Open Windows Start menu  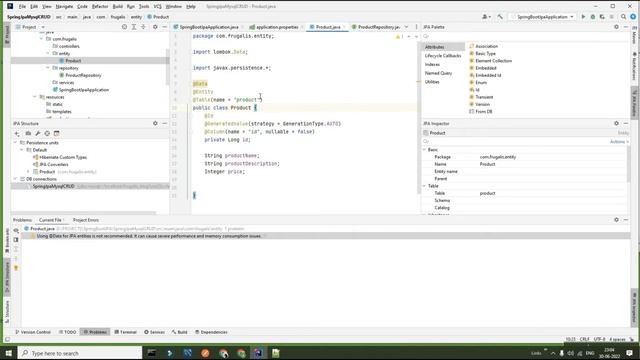9,353
